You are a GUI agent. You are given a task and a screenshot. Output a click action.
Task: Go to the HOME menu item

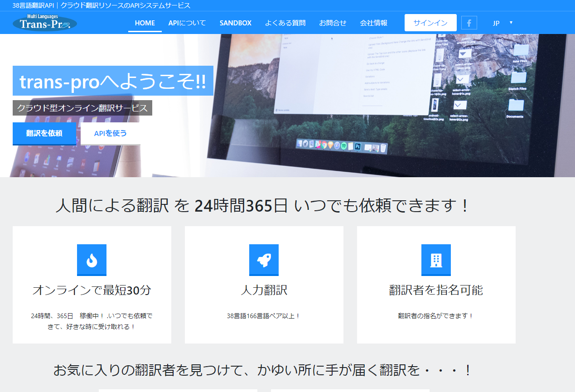pos(145,23)
